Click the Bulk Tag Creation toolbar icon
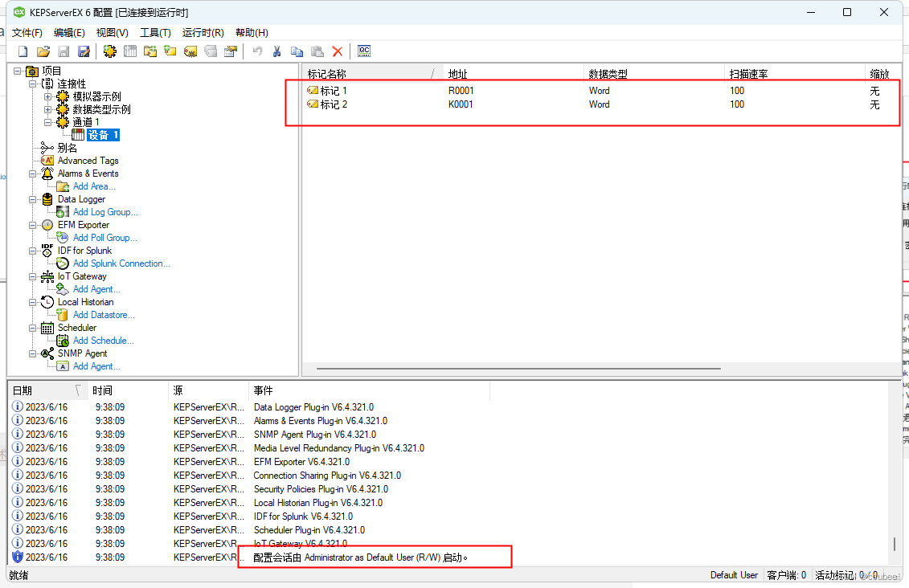The height and width of the screenshot is (588, 909). 190,51
